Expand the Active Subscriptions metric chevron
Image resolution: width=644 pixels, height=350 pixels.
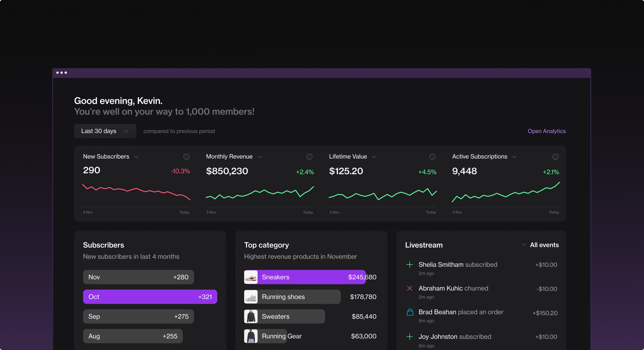[514, 157]
